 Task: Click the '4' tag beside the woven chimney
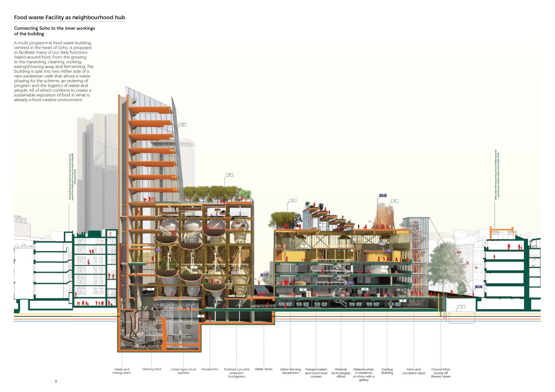pos(395,201)
